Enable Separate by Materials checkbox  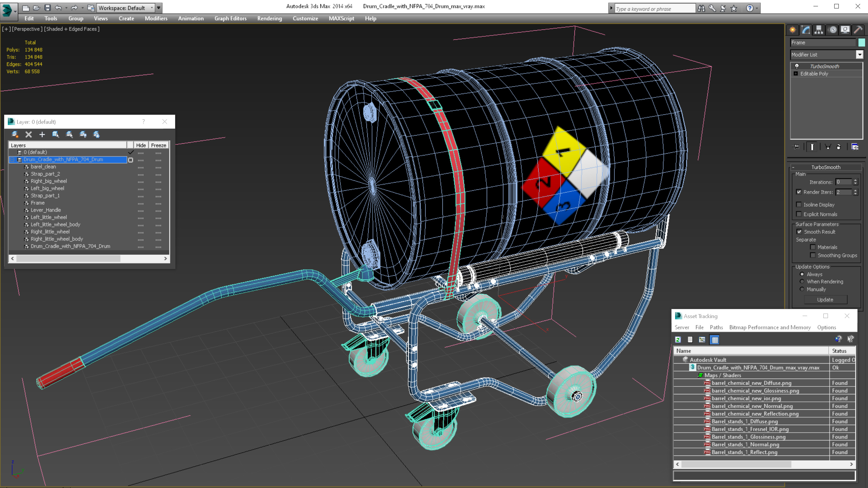tap(813, 247)
